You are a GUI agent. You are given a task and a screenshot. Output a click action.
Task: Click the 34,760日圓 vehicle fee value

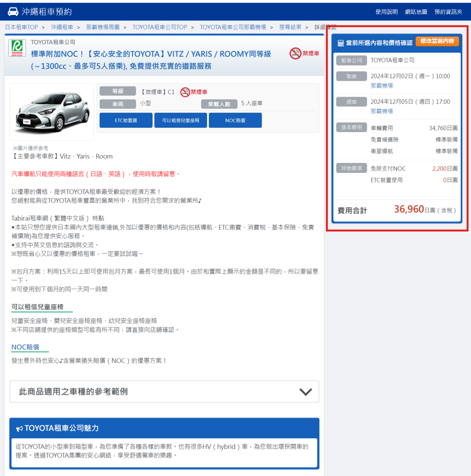pyautogui.click(x=443, y=128)
